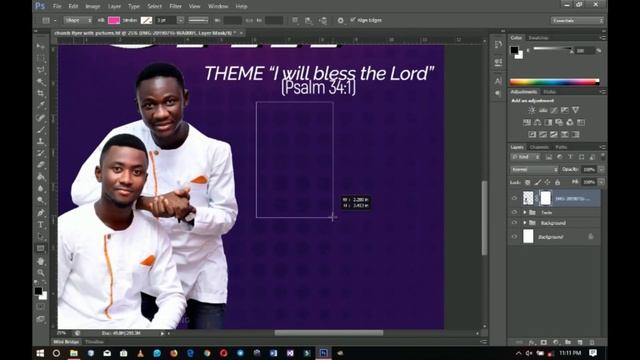Select the Horizontal Type tool
The height and width of the screenshot is (360, 640).
tap(40, 224)
